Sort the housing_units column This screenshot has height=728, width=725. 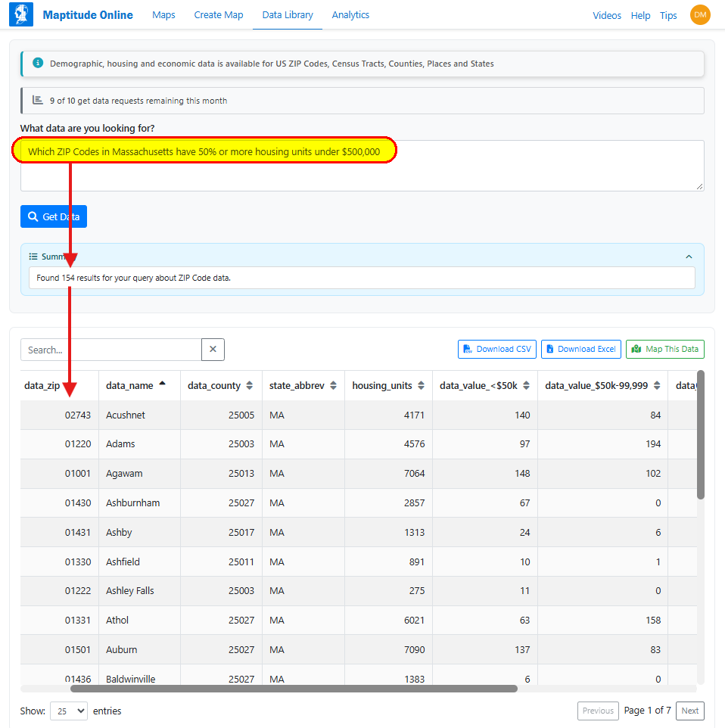[421, 385]
